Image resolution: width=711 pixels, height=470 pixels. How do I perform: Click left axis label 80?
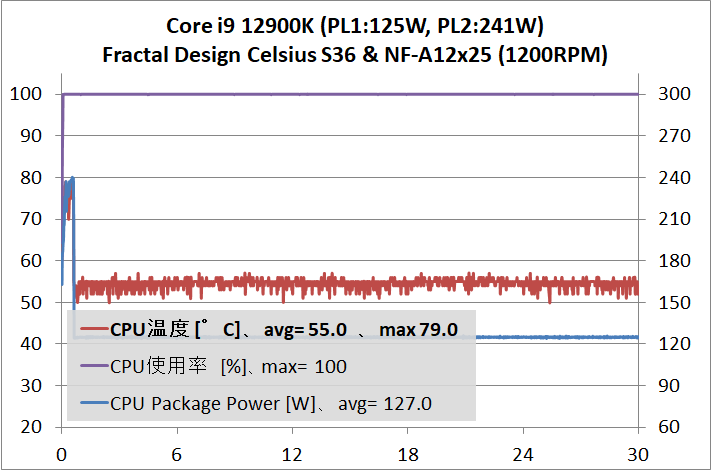coord(31,178)
